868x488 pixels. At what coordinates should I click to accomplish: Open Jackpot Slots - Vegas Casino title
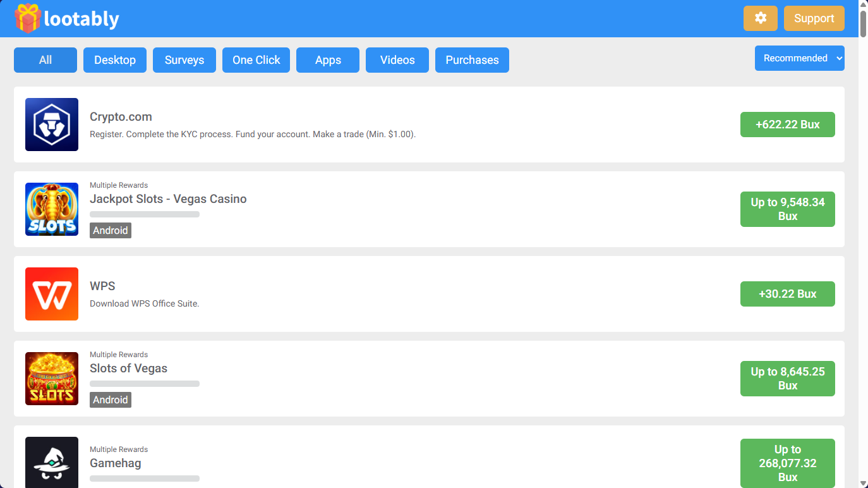pyautogui.click(x=168, y=199)
